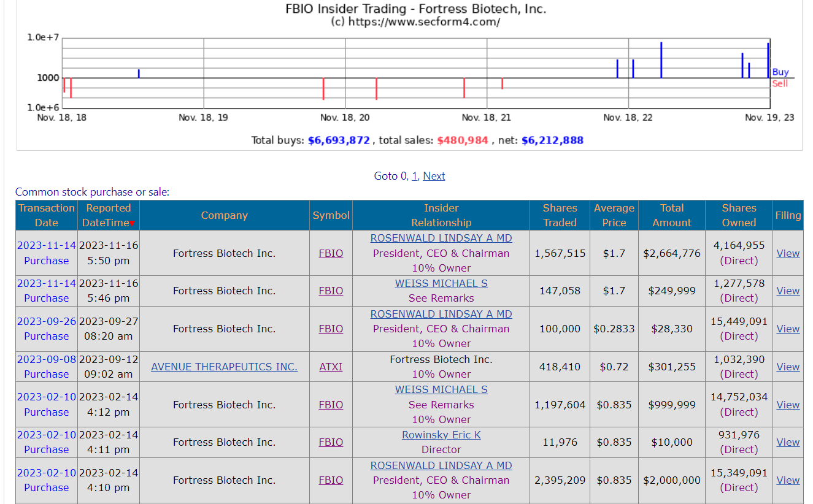Open 2023-09-26 transaction date link
The width and height of the screenshot is (813, 504).
tap(47, 321)
